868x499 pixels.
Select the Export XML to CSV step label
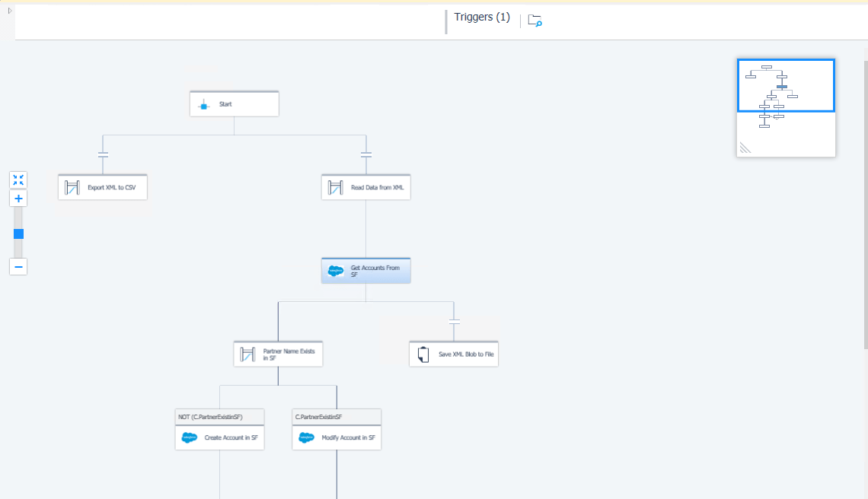pos(111,188)
